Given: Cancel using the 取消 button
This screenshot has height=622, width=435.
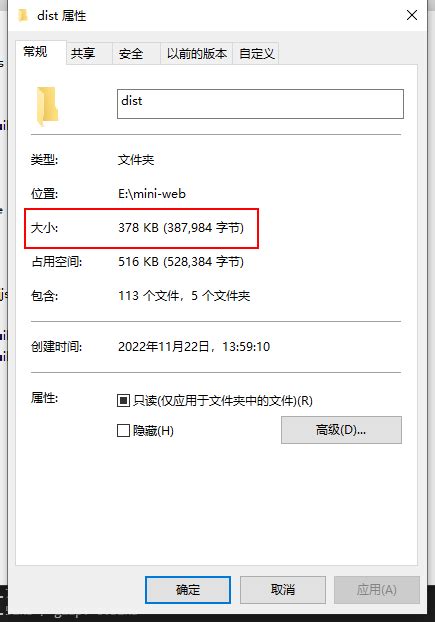Looking at the screenshot, I should coord(283,589).
